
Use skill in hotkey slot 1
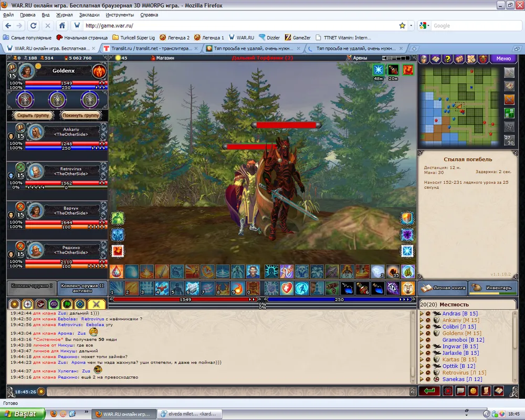pos(117,288)
